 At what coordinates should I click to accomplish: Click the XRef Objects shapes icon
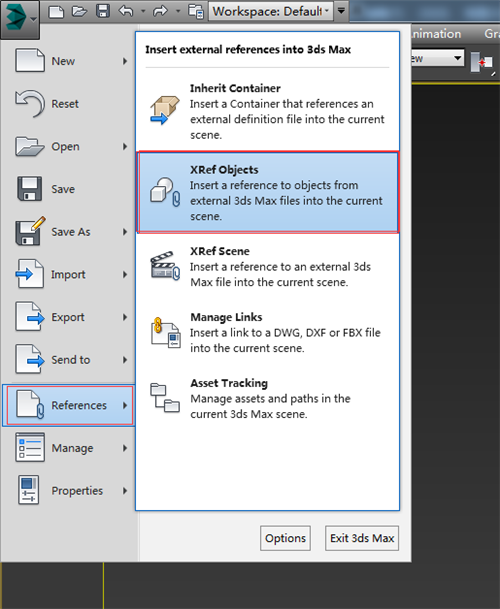165,192
